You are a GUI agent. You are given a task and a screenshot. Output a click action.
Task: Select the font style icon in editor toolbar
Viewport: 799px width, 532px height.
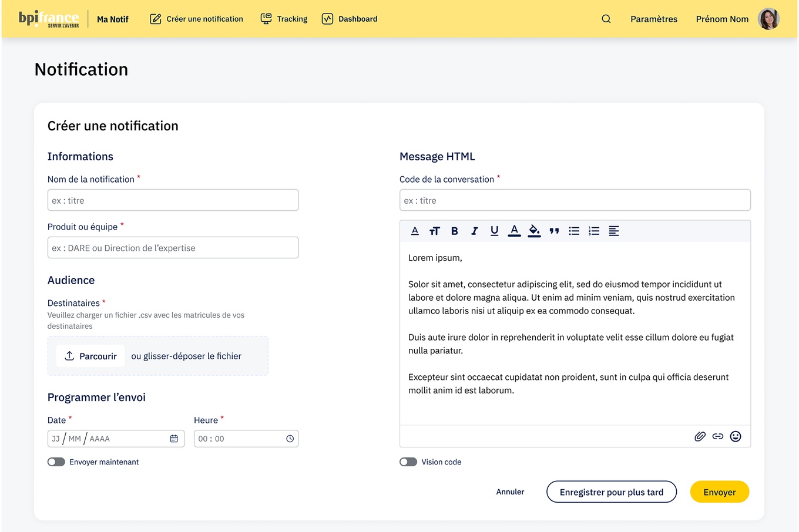coord(415,231)
